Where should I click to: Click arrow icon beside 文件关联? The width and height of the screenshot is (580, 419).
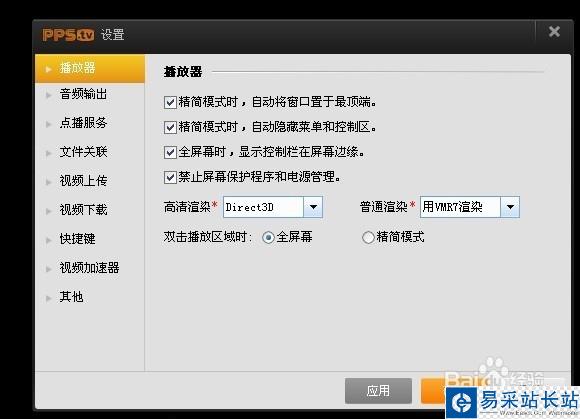point(48,153)
